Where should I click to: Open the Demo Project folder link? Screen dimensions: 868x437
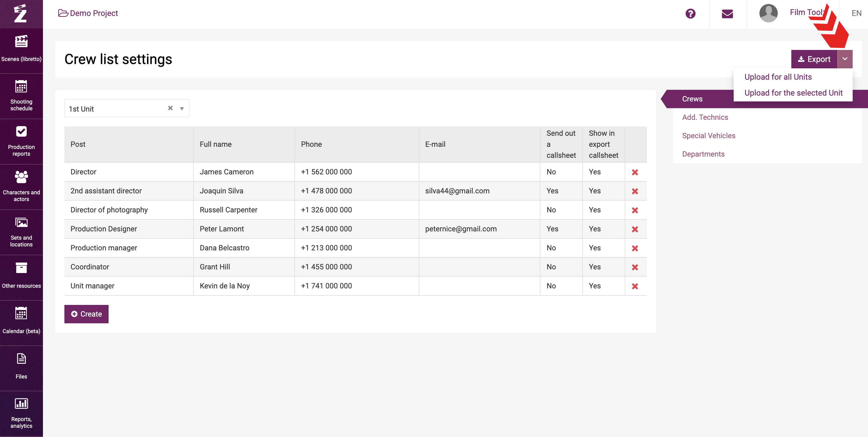coord(88,13)
